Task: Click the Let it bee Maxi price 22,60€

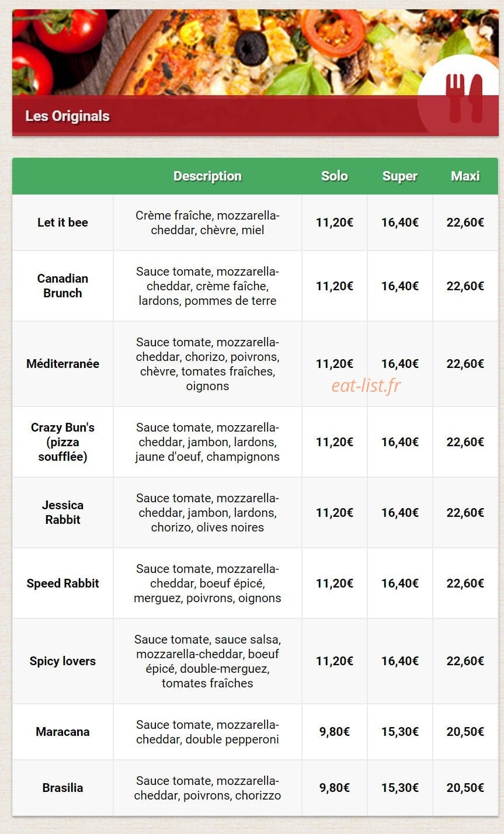Action: tap(465, 223)
